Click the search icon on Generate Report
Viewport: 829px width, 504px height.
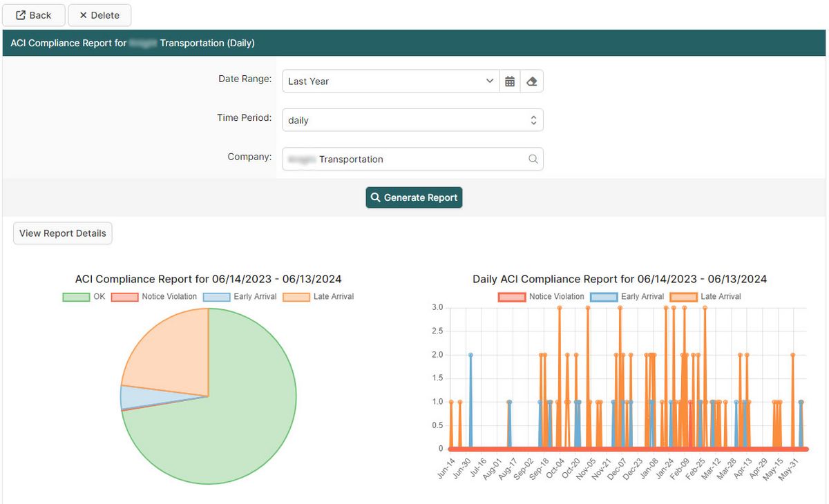click(375, 197)
